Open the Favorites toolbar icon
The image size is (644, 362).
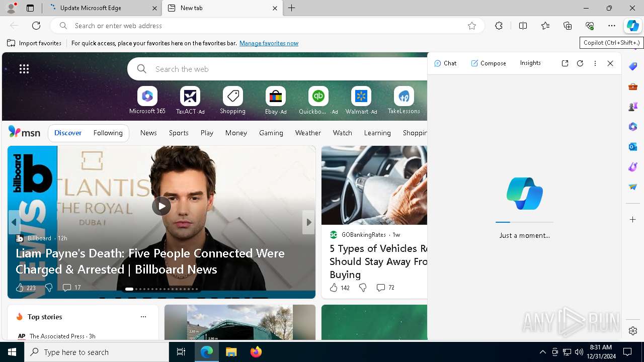(545, 26)
